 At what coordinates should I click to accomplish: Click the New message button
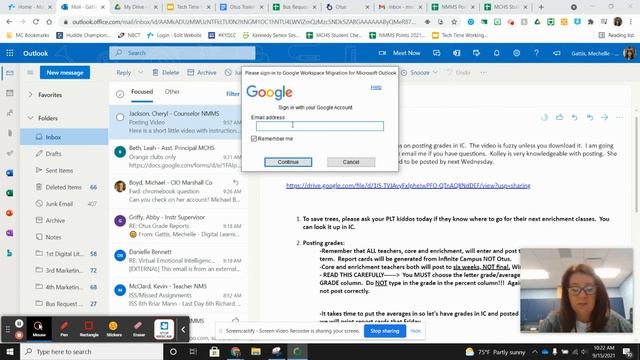65,73
